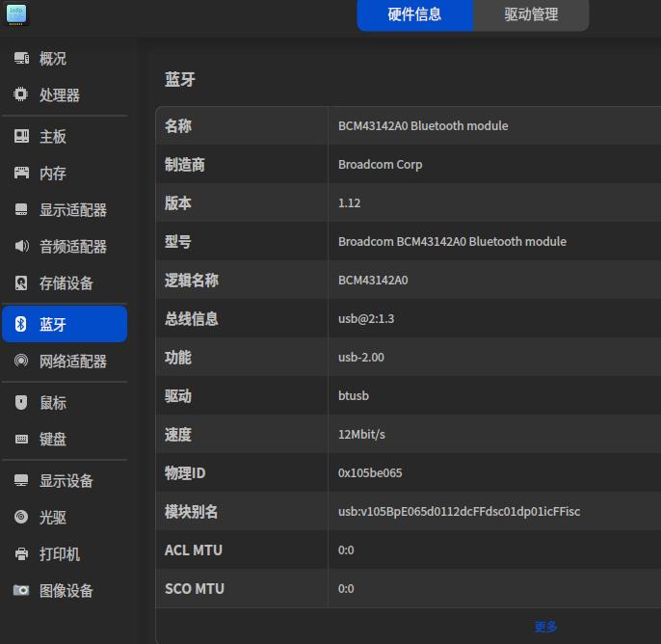Viewport: 661px width, 644px height.
Task: Select the module alias usb:v105BpE065 value
Action: coord(459,512)
